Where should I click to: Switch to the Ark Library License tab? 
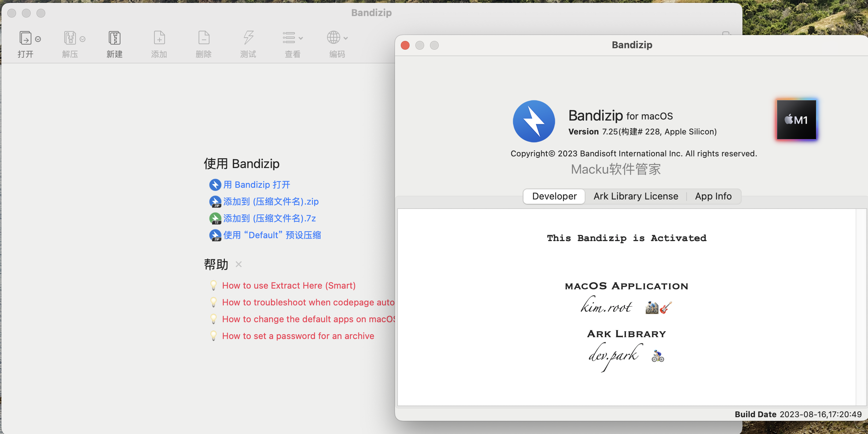coord(636,197)
